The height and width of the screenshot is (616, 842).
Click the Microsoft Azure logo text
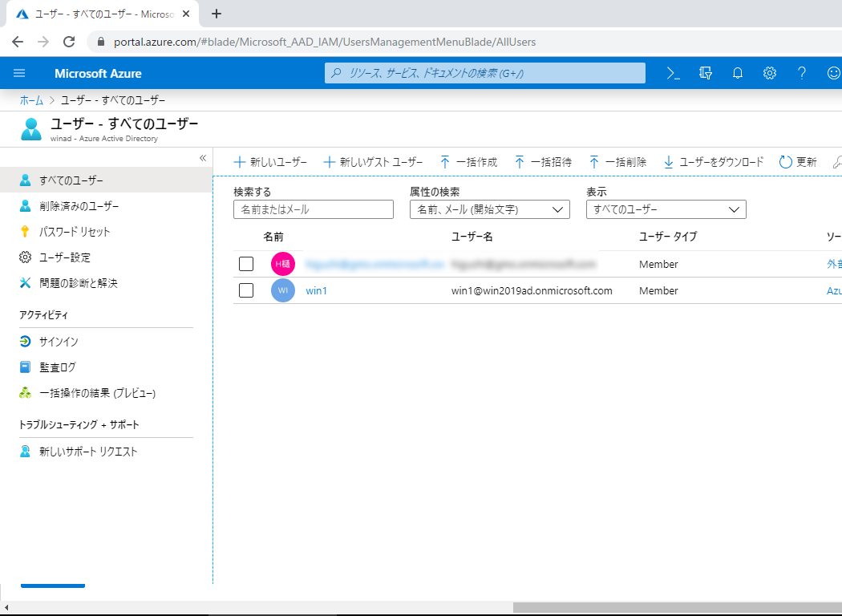(99, 74)
